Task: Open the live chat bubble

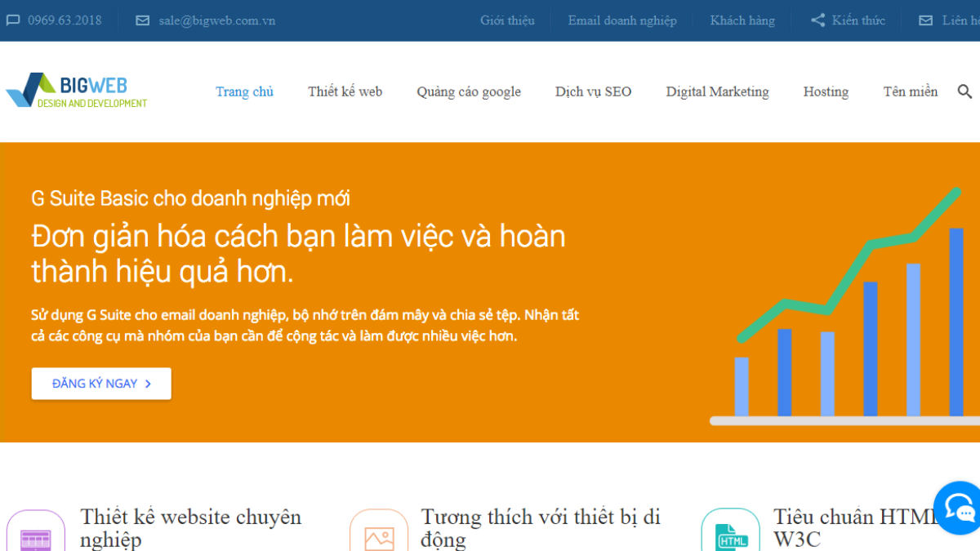Action: [957, 509]
